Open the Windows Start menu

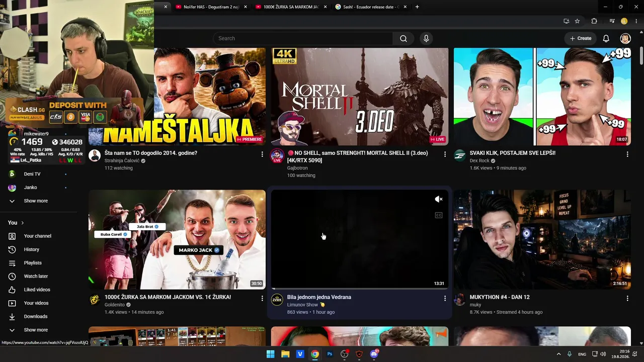coord(270,354)
